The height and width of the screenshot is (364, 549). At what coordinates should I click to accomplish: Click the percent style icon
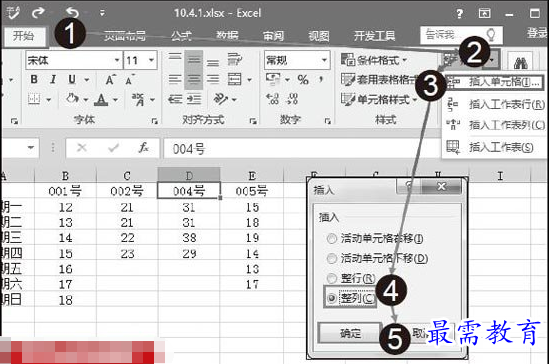303,79
